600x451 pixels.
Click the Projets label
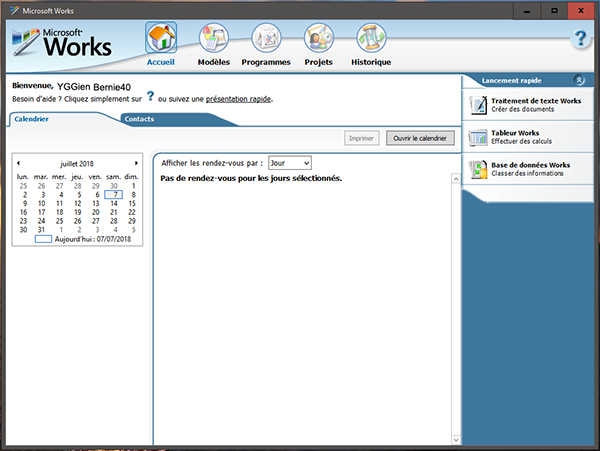318,62
